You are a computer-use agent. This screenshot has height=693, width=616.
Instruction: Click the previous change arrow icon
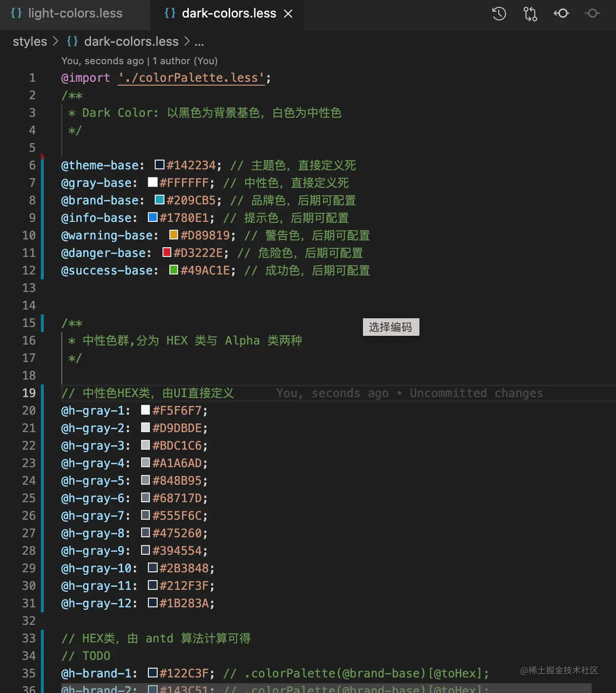coord(562,14)
